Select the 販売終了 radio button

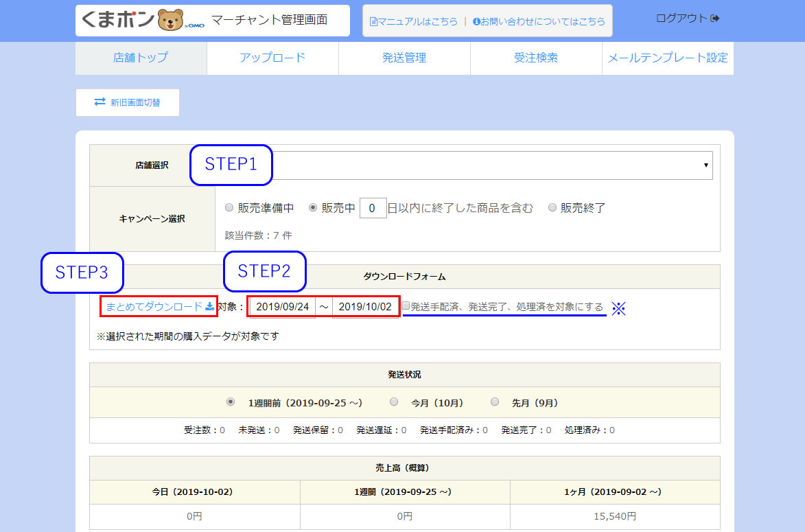pyautogui.click(x=552, y=208)
